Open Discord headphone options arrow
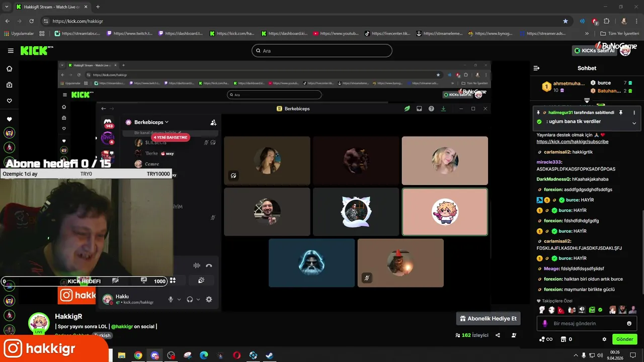Screen dimensions: 644x362 [198, 299]
